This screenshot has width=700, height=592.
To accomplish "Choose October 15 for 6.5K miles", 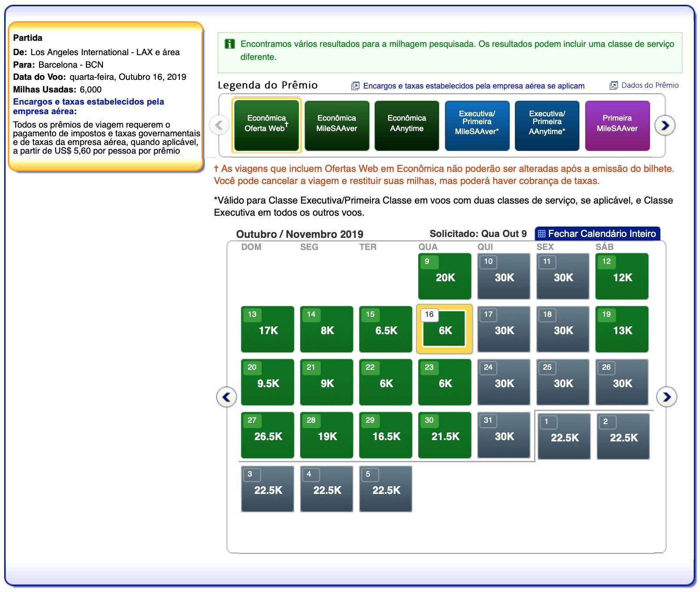I will (386, 329).
